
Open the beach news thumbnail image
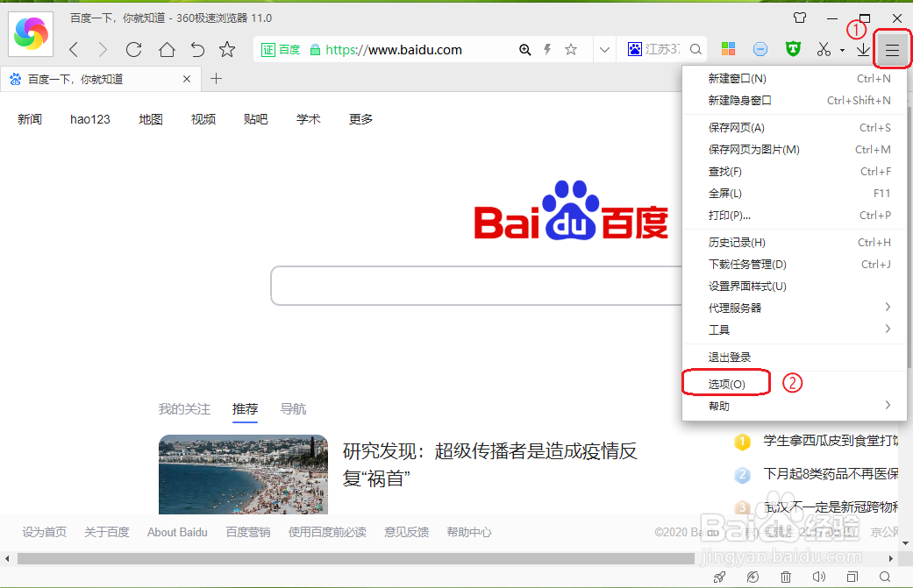coord(244,475)
